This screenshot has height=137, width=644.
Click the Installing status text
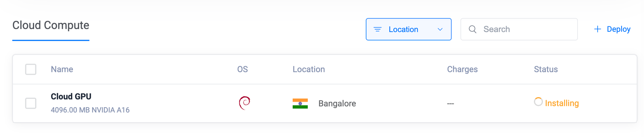pos(562,103)
